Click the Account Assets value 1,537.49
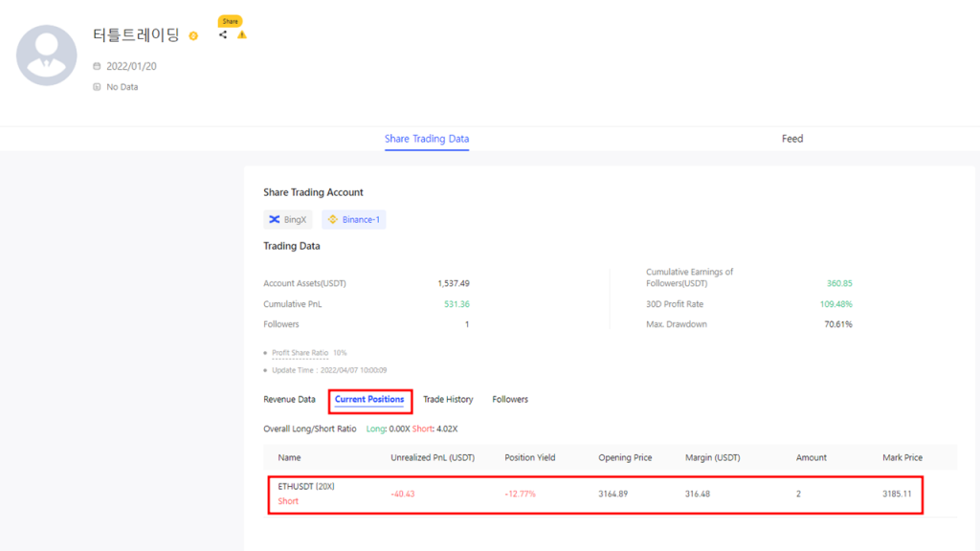This screenshot has width=980, height=551. (453, 283)
